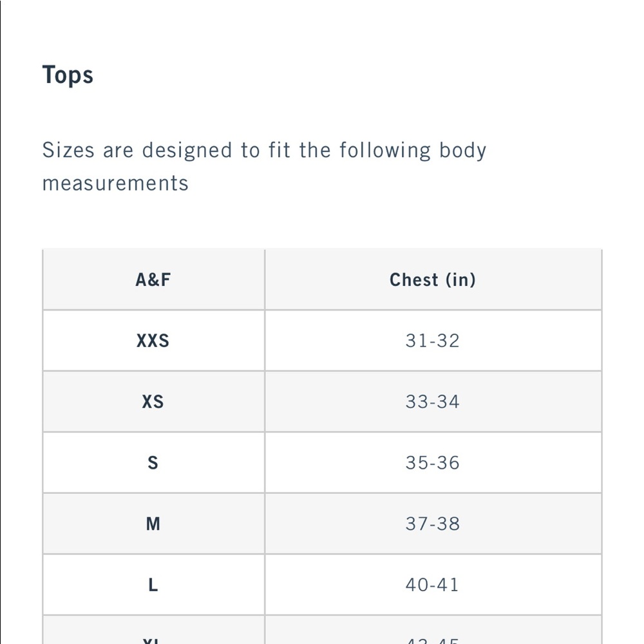Click the word 'Sizes' starting the description

tap(69, 150)
